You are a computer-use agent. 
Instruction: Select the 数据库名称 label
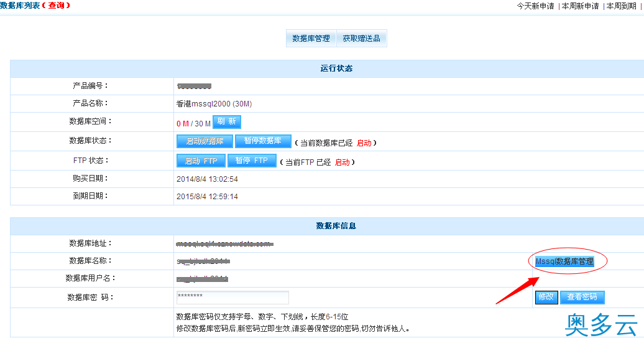(x=90, y=261)
